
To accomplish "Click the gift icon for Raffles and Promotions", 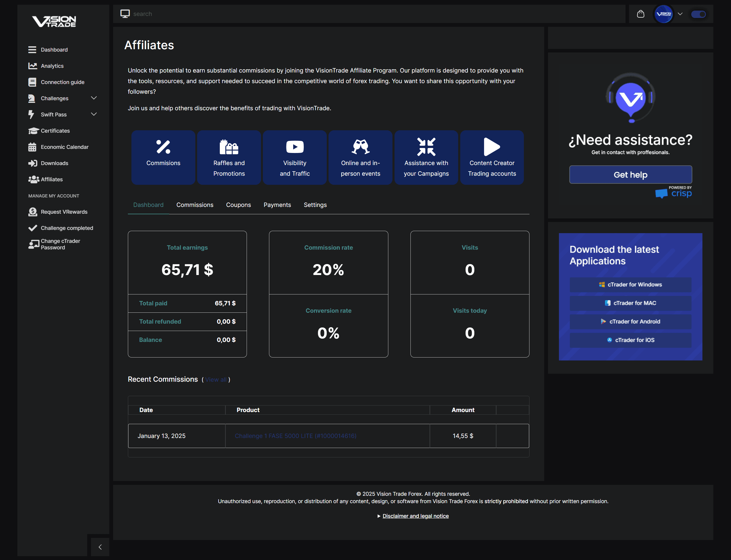I will pos(229,147).
